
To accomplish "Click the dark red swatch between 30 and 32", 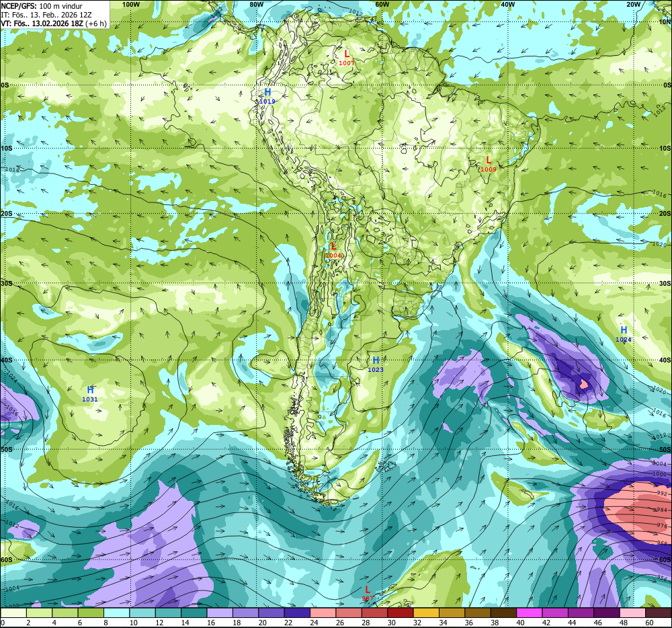I will pyautogui.click(x=401, y=613).
